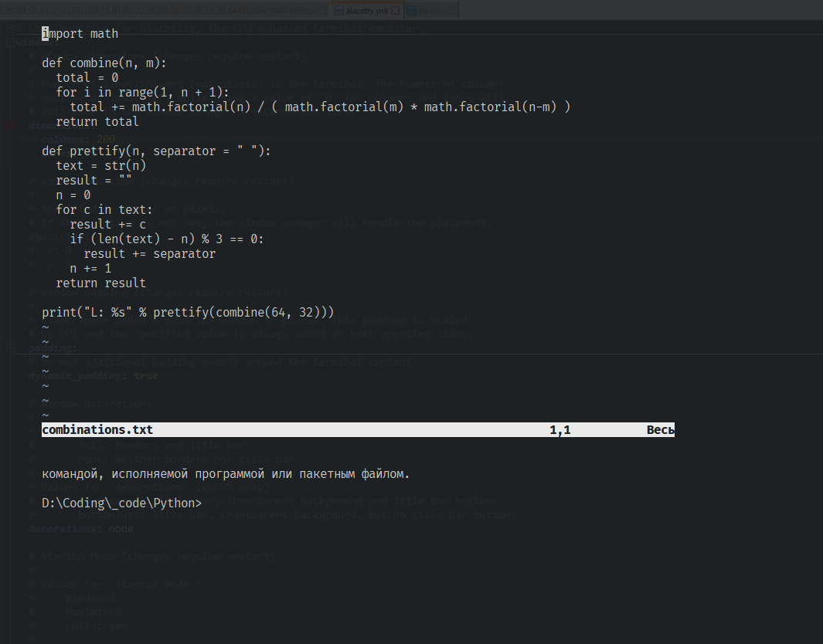The height and width of the screenshot is (644, 823).
Task: Collapse the window section fold marker
Action: pyautogui.click(x=10, y=42)
